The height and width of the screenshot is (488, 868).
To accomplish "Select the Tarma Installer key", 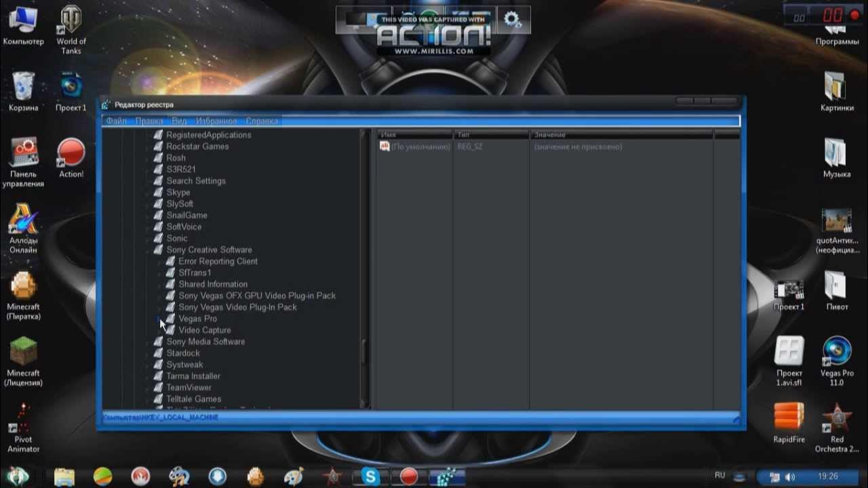I will (193, 376).
